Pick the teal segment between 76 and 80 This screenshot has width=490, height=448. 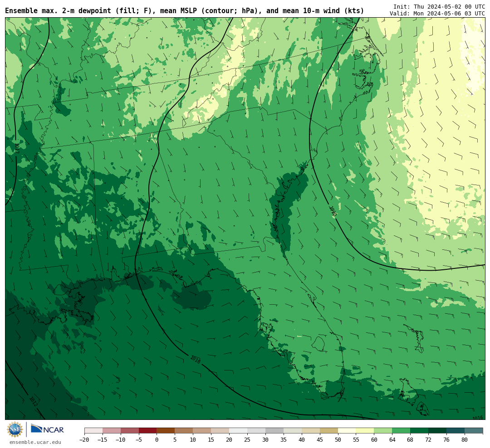click(456, 431)
